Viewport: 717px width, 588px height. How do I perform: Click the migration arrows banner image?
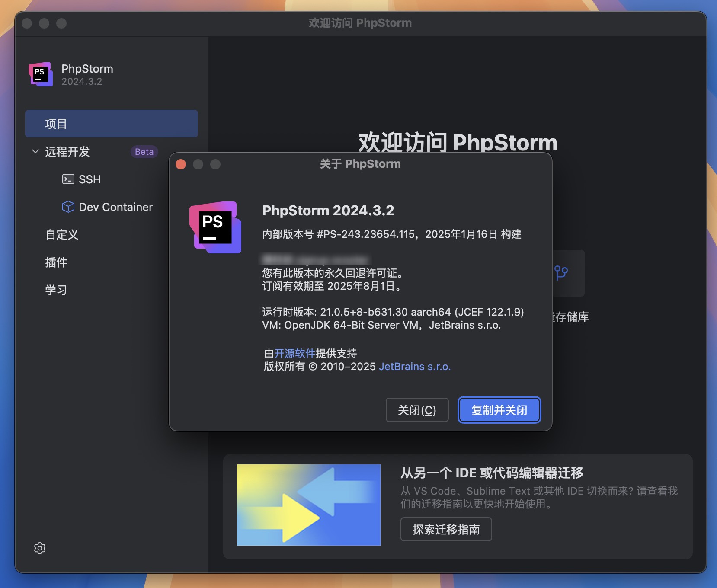pyautogui.click(x=309, y=505)
